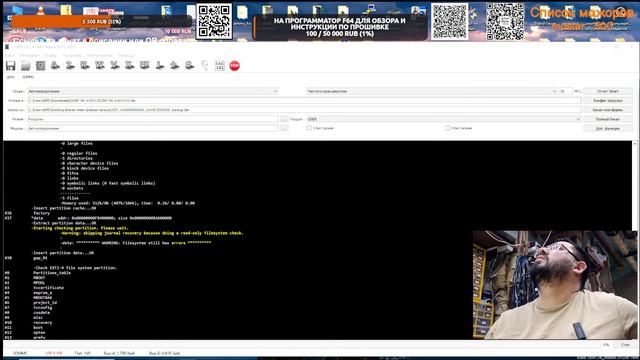This screenshot has height=360, width=640.
Task: Click the Bus A voltage status entry
Action: point(119,353)
